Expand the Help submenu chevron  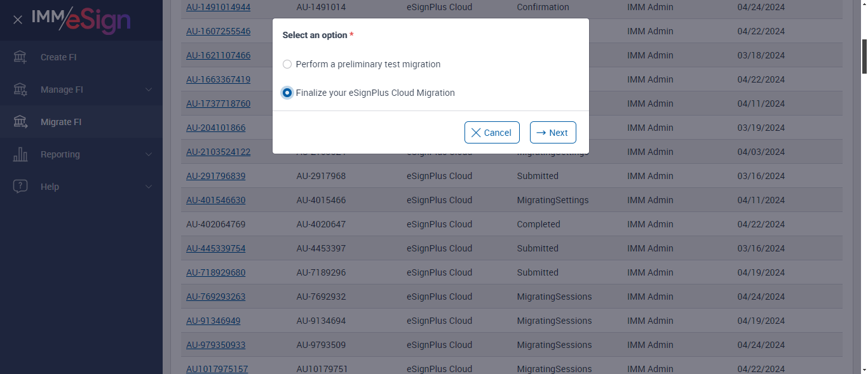click(x=149, y=187)
